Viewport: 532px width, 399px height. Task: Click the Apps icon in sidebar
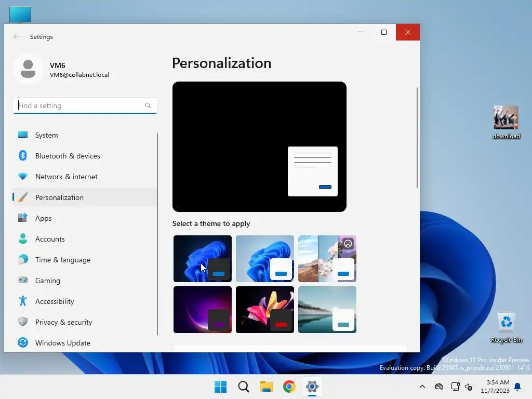pos(23,218)
